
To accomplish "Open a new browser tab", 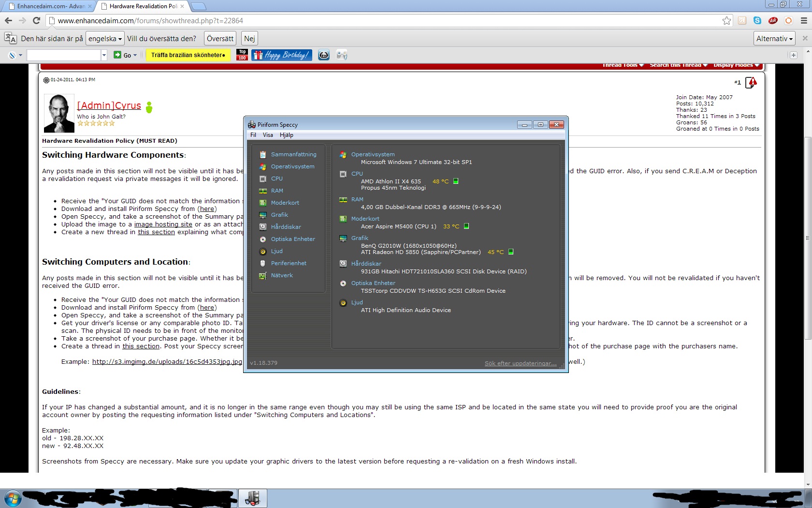I will 198,6.
